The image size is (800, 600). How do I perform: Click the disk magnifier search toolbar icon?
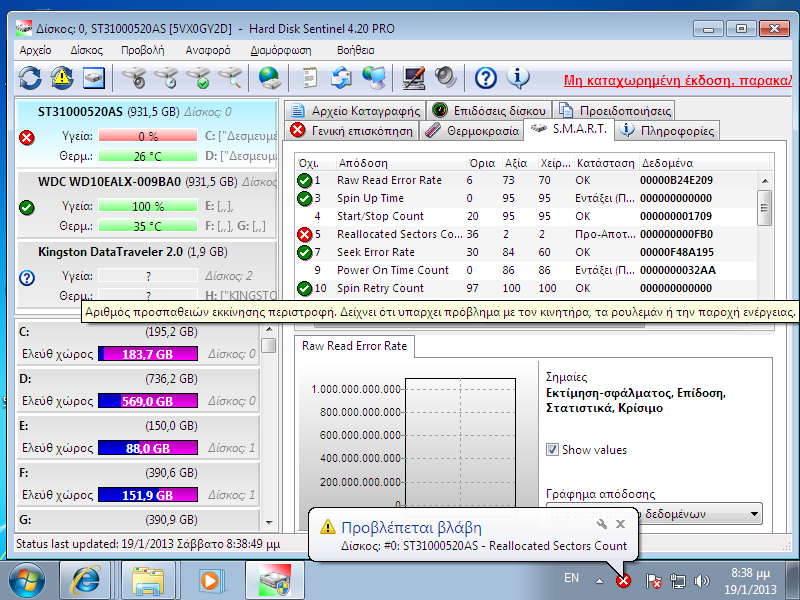(230, 78)
